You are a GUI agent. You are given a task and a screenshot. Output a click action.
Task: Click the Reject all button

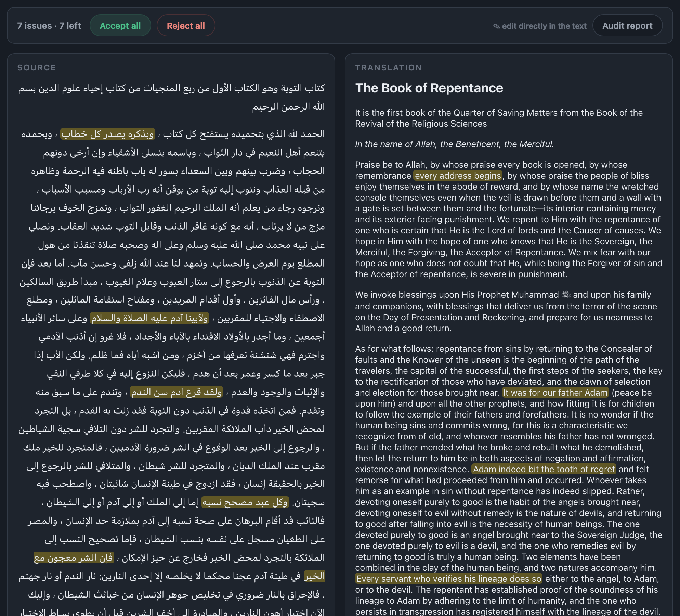coord(186,26)
